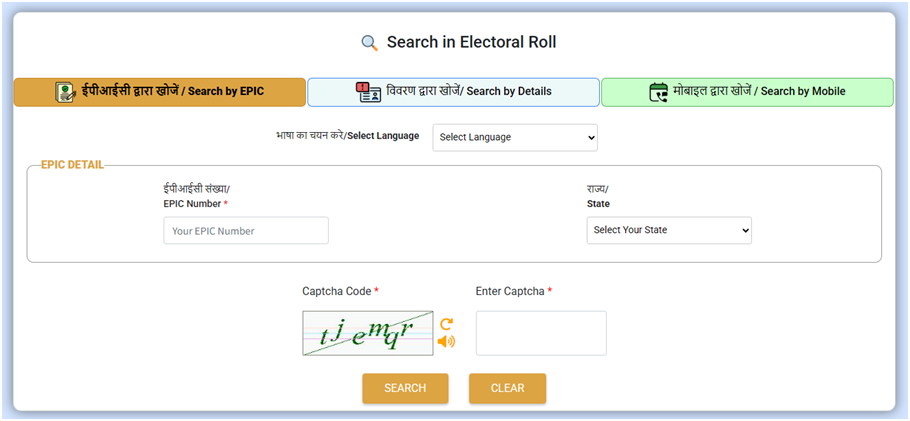Play the captcha audio speaker icon
This screenshot has width=910, height=421.
[446, 341]
